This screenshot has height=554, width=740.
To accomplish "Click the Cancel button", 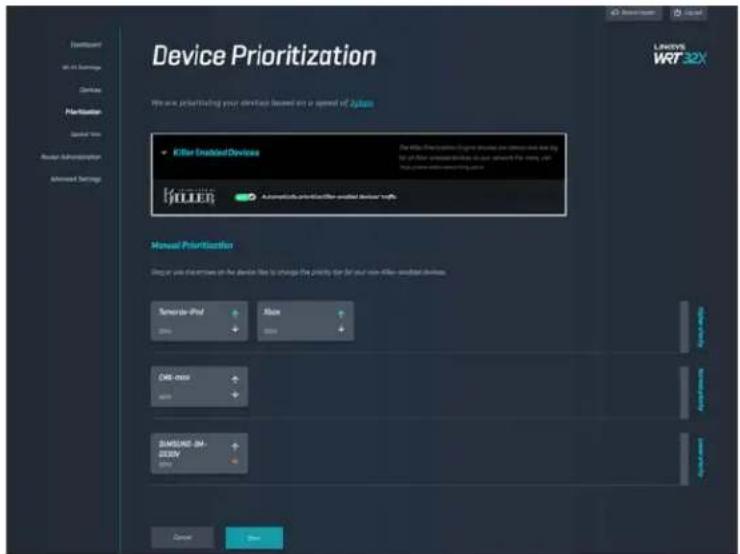I will pyautogui.click(x=182, y=537).
